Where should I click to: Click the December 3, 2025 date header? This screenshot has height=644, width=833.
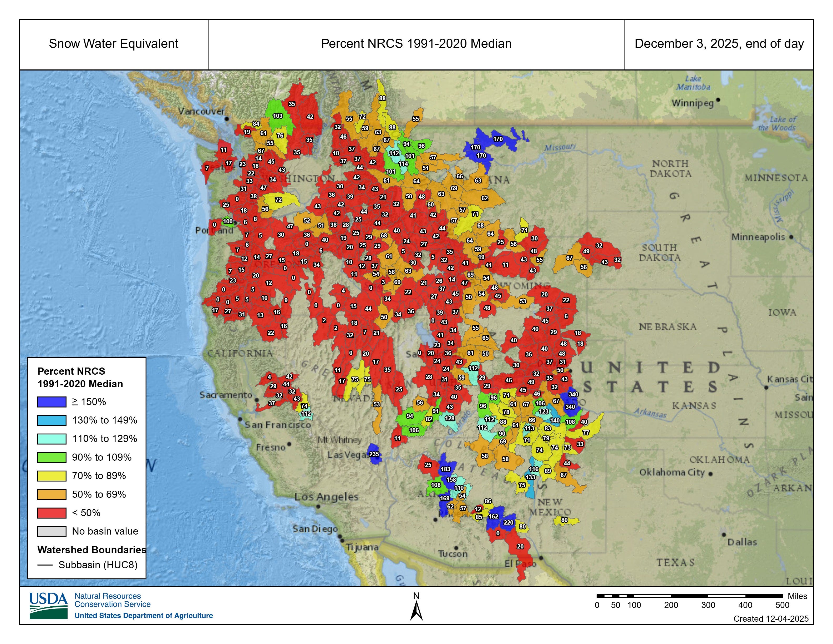[719, 44]
